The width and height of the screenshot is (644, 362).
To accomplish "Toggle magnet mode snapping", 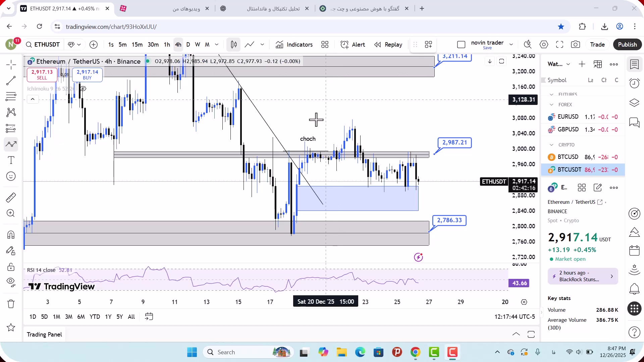I will (x=11, y=234).
